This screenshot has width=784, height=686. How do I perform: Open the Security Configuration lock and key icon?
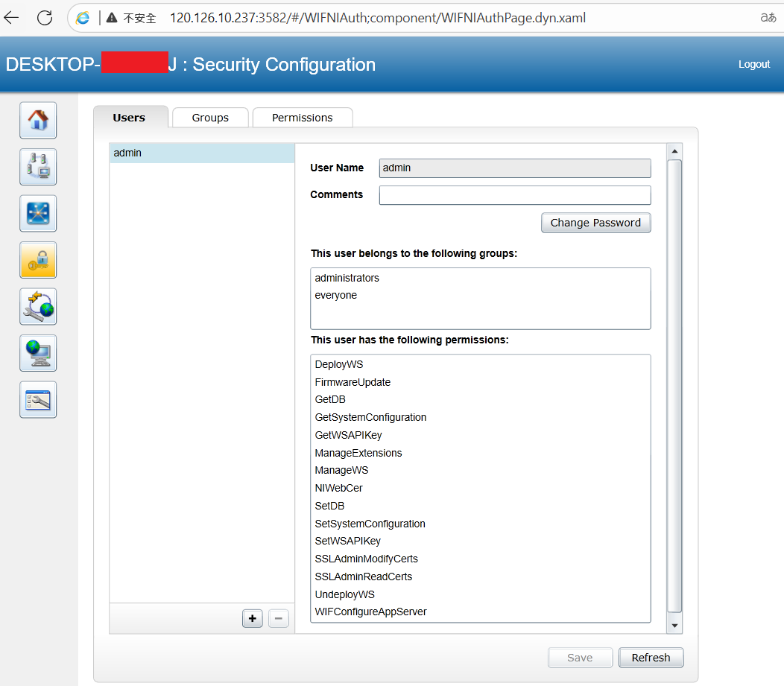pos(38,260)
